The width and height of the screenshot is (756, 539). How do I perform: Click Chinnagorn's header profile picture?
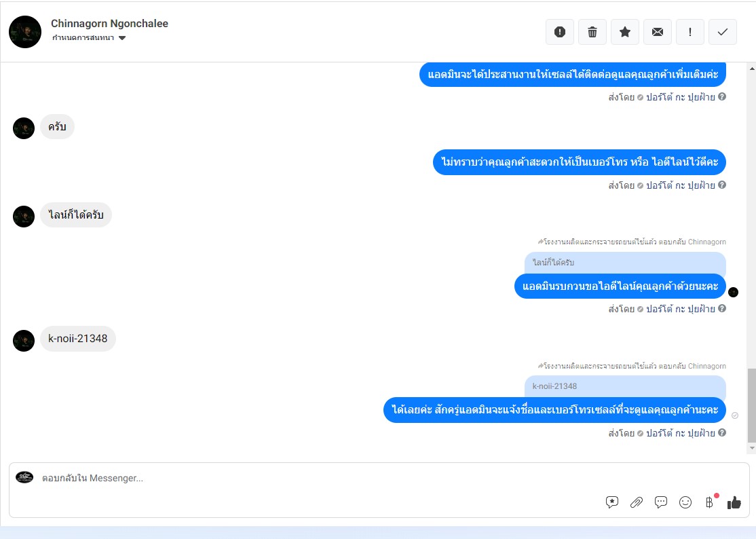click(x=25, y=32)
